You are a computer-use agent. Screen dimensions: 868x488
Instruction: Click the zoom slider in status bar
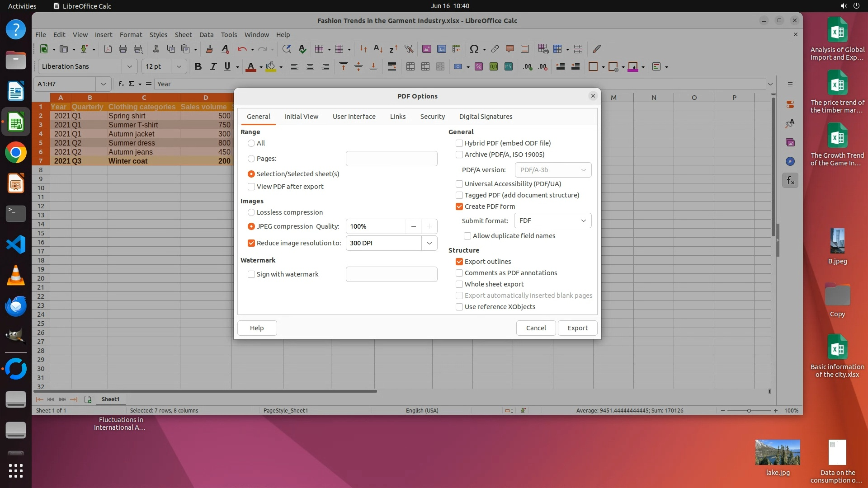click(x=749, y=411)
